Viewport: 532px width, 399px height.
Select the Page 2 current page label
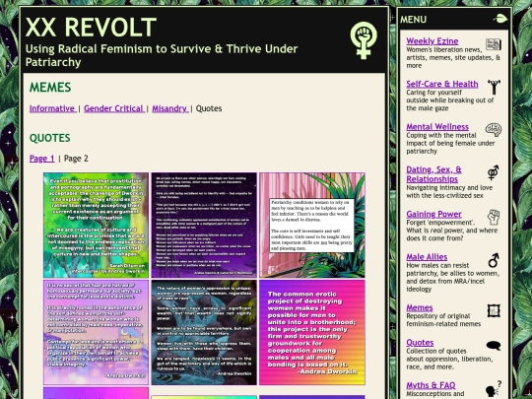click(76, 159)
